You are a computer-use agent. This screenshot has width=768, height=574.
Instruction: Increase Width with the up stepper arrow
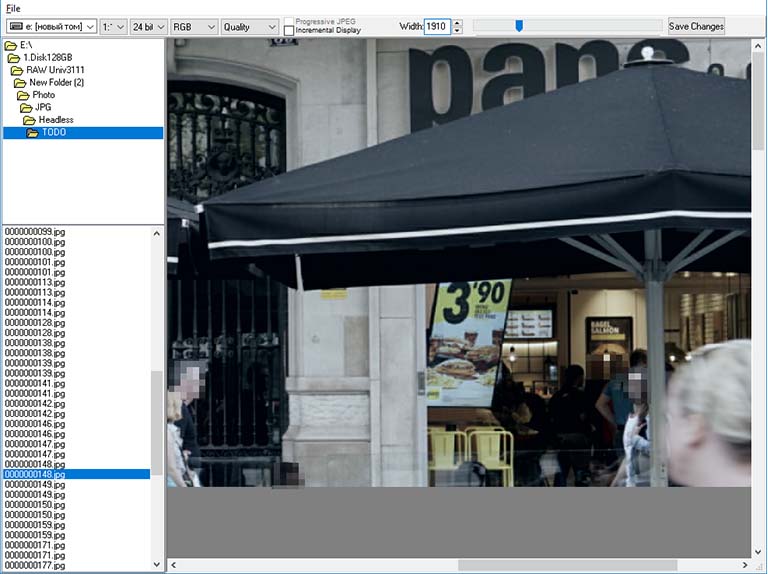(x=457, y=23)
